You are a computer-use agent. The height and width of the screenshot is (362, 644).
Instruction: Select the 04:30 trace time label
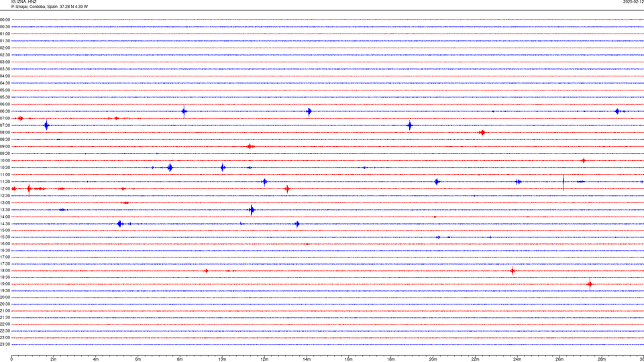tap(5, 83)
